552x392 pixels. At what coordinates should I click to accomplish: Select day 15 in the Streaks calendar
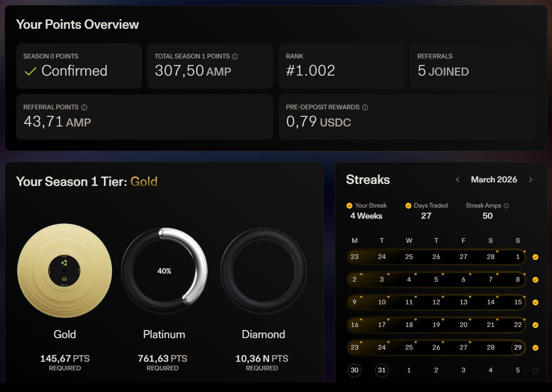518,302
